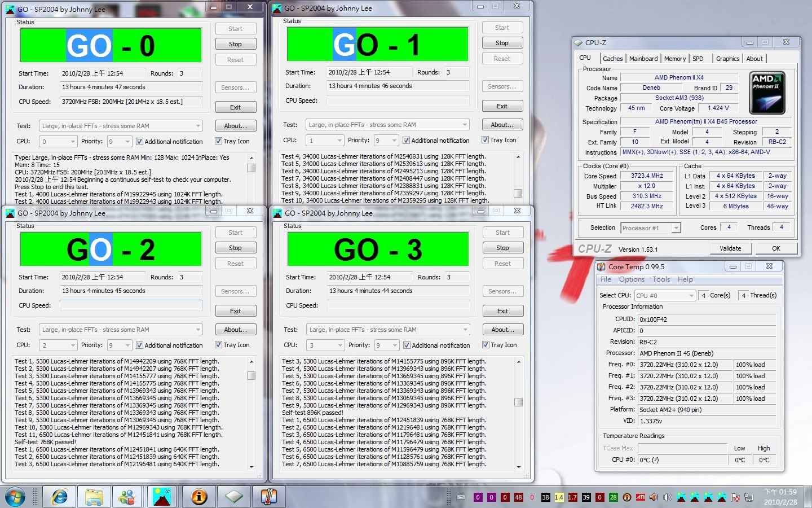Image resolution: width=812 pixels, height=508 pixels.
Task: Open the CPU dropdown in GO - 0 window
Action: click(58, 142)
